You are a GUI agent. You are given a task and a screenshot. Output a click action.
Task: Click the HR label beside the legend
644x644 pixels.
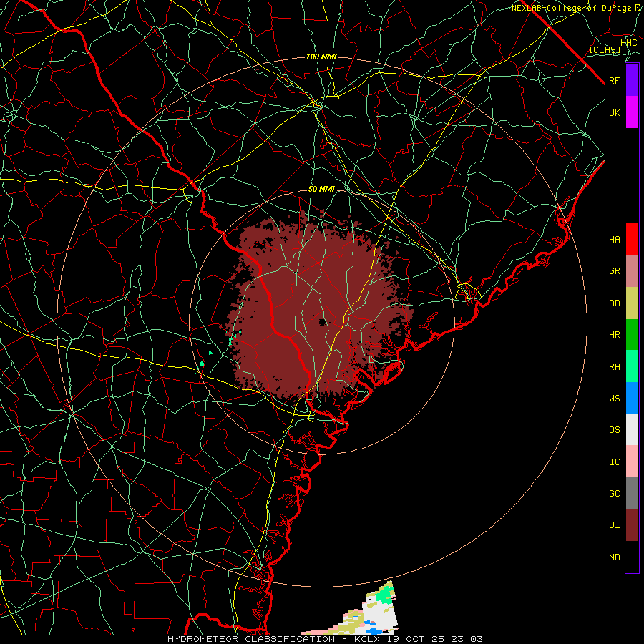(x=614, y=335)
